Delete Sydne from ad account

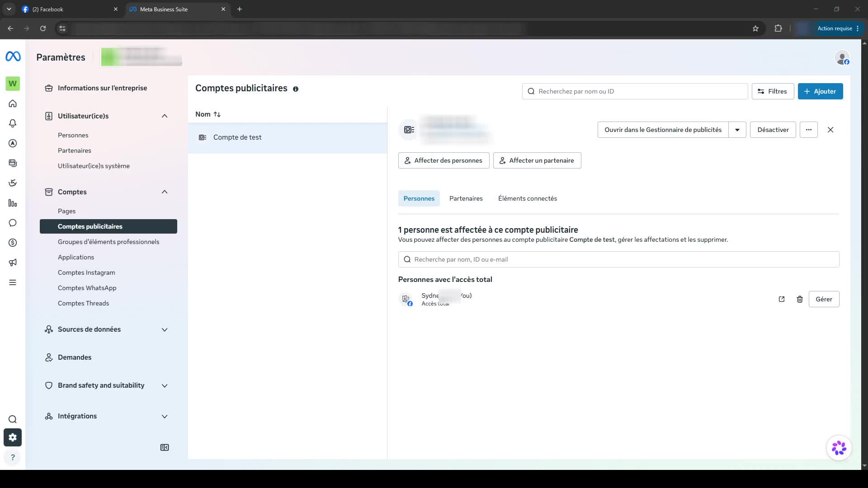pos(800,299)
